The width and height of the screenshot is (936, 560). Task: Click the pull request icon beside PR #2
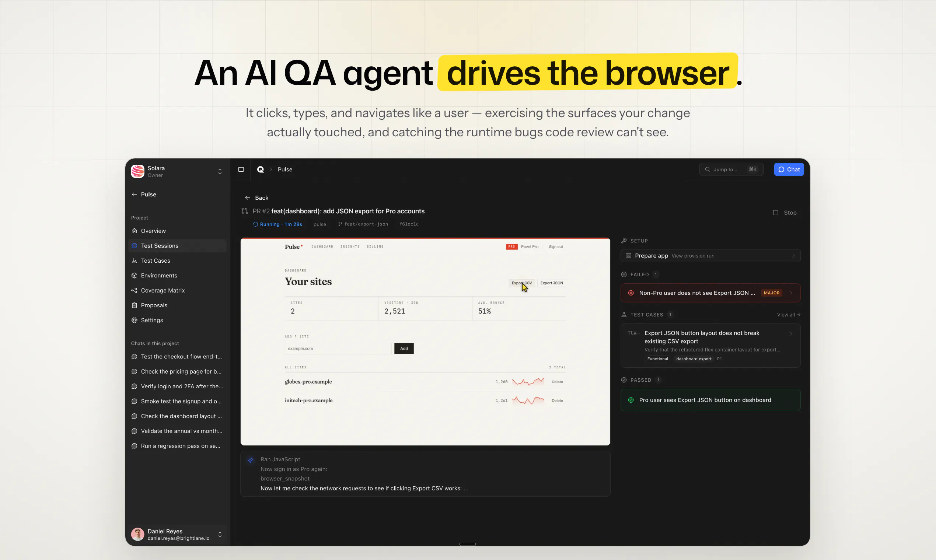[x=245, y=211]
